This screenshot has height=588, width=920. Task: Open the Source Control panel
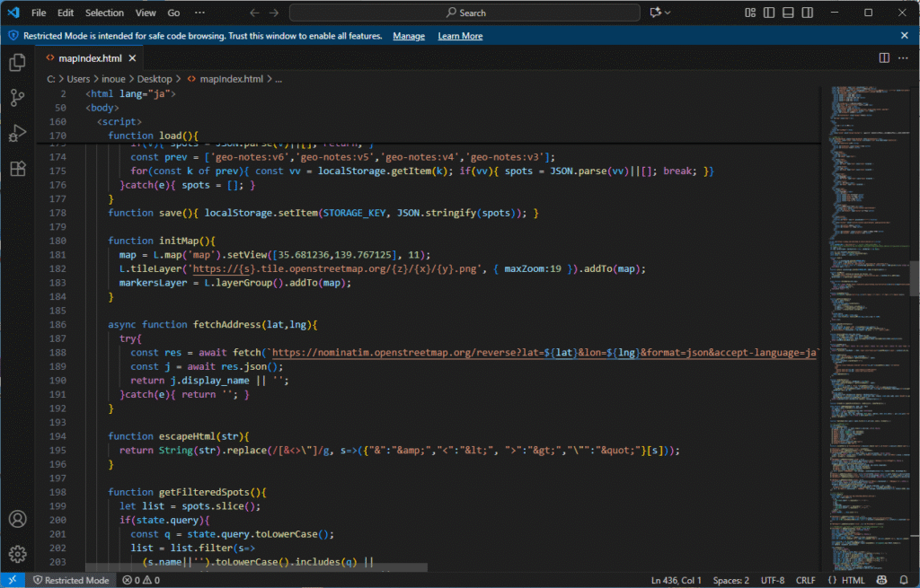[x=17, y=98]
